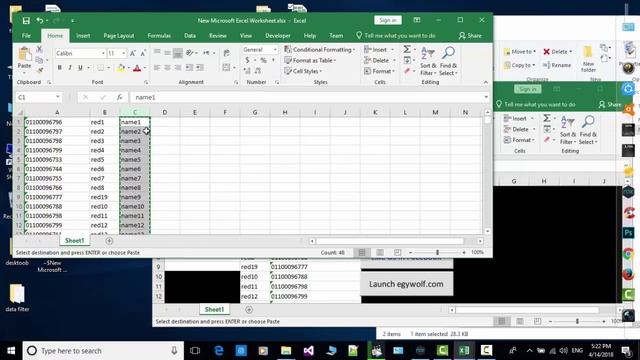Click the Font Color A icon
Viewport: 640px width, 360px height.
[137, 68]
